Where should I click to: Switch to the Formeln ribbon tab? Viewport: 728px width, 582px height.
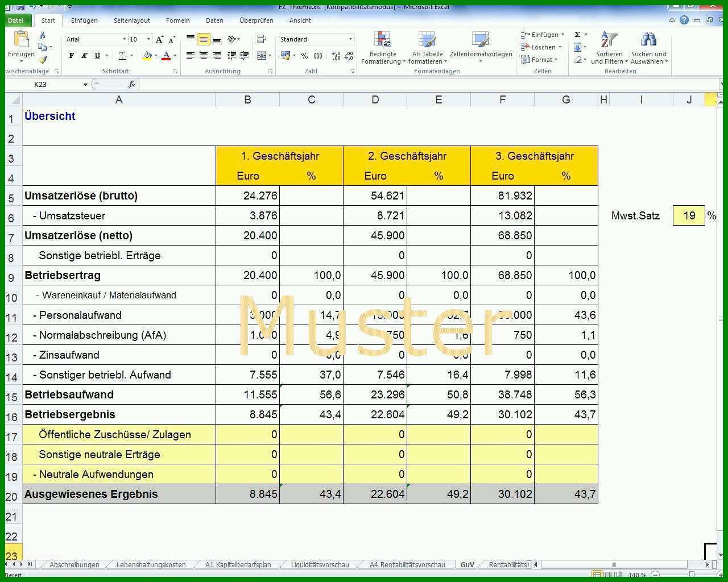178,20
